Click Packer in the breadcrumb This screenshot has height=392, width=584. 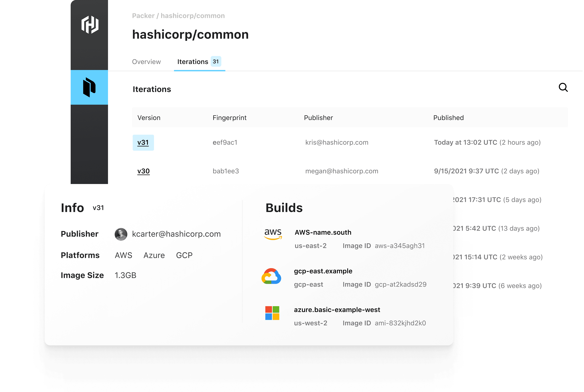[143, 16]
